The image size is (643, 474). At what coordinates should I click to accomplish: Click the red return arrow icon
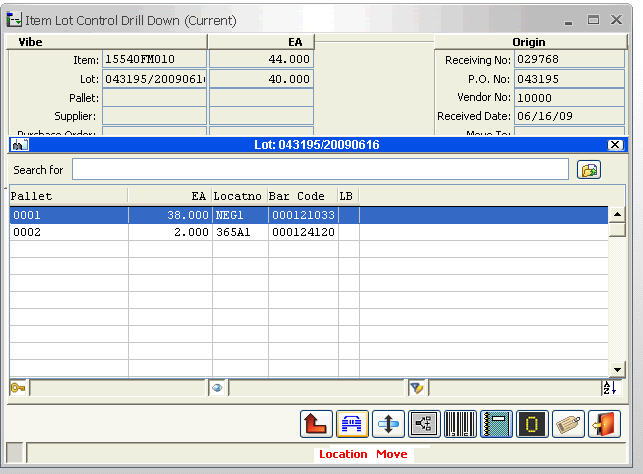[316, 424]
